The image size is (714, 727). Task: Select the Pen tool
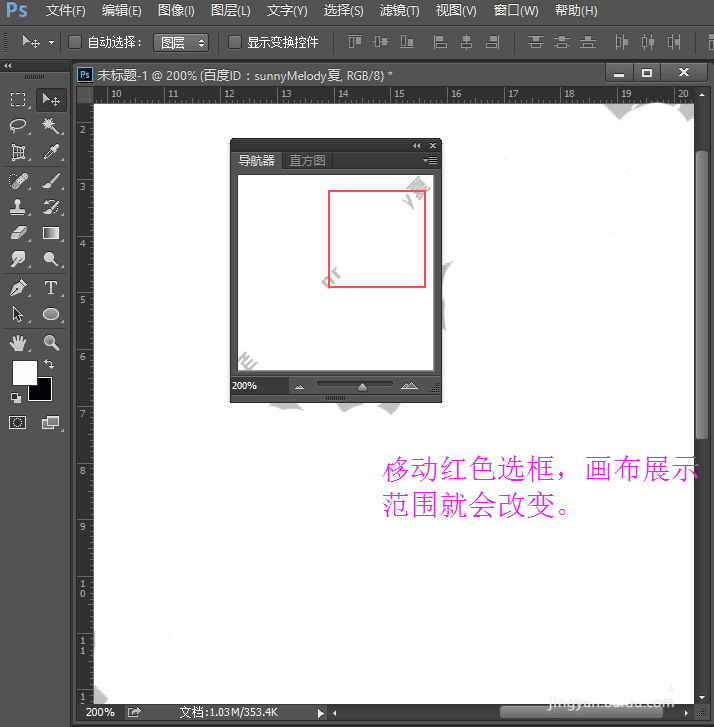coord(18,288)
